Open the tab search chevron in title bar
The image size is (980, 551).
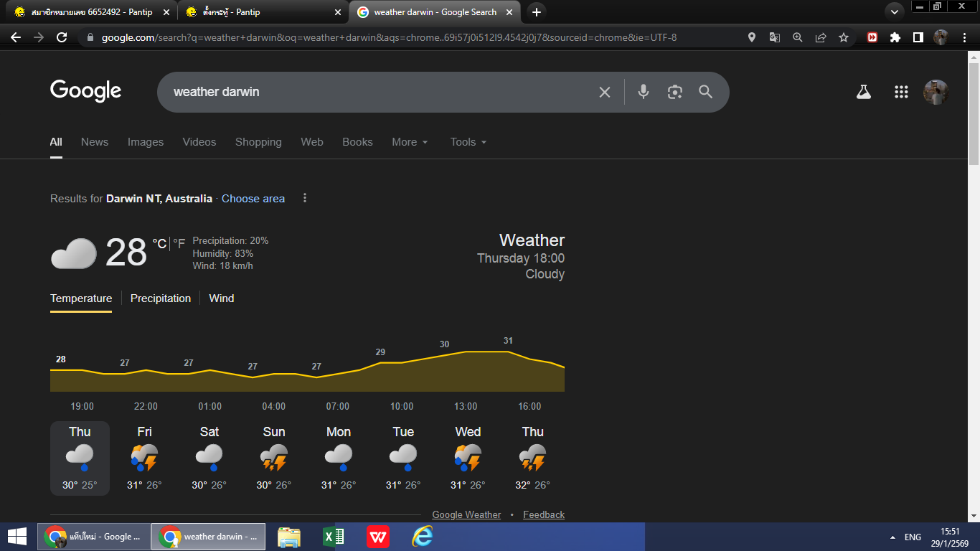(x=894, y=12)
